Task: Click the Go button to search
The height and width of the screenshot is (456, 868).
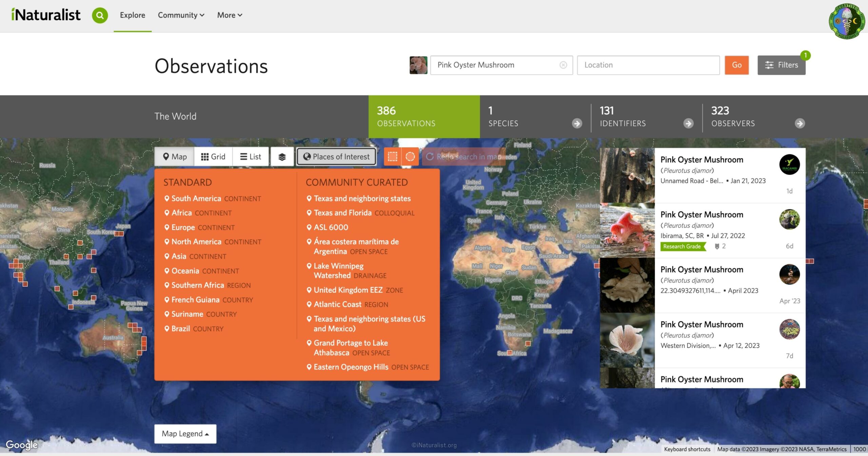Action: pos(736,65)
